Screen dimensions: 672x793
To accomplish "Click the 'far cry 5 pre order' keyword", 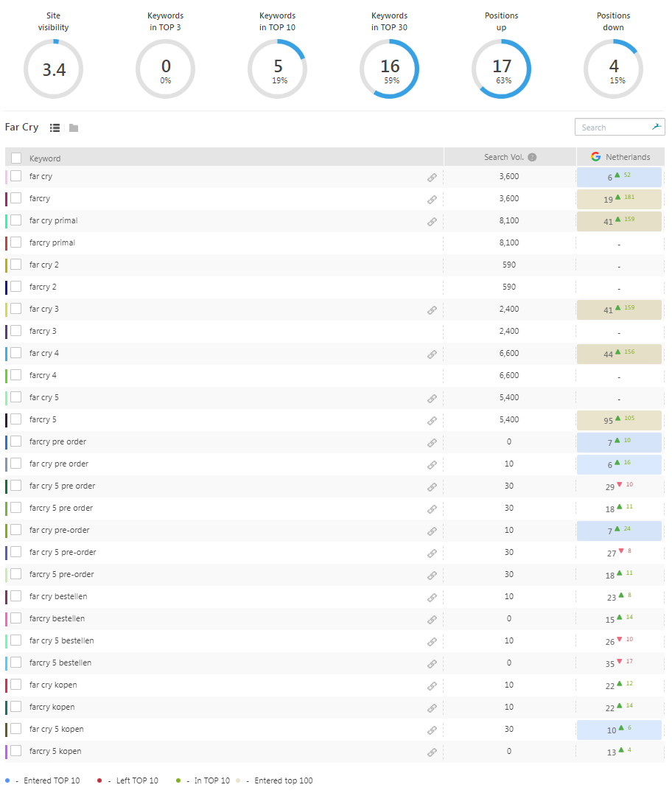I will [x=62, y=486].
